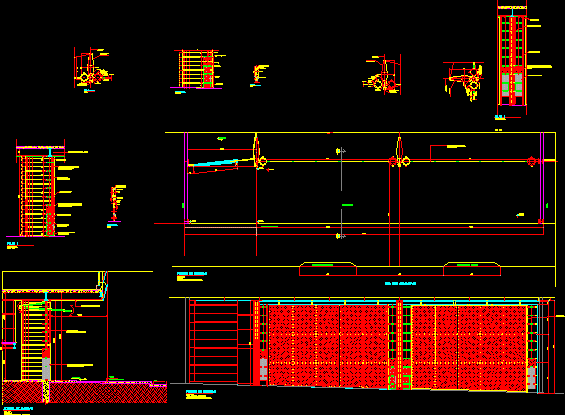Click the cyan sloped ramp in plan view
The height and width of the screenshot is (415, 565).
pos(214,163)
